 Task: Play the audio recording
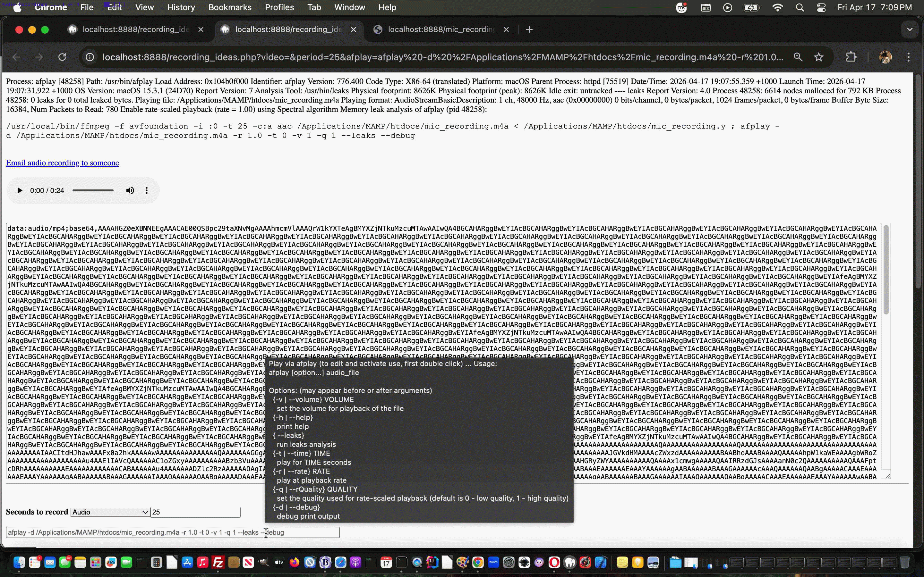point(20,190)
